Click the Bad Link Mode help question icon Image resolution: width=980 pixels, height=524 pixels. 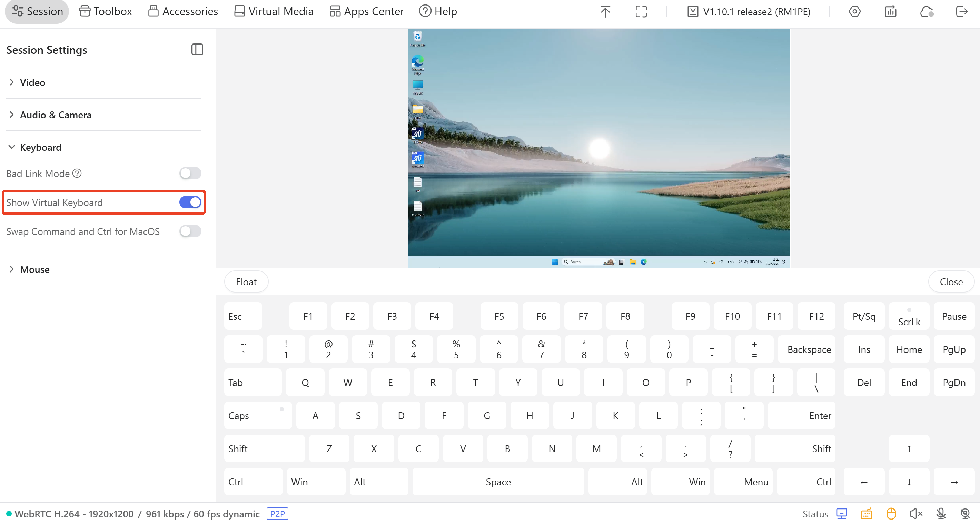77,174
